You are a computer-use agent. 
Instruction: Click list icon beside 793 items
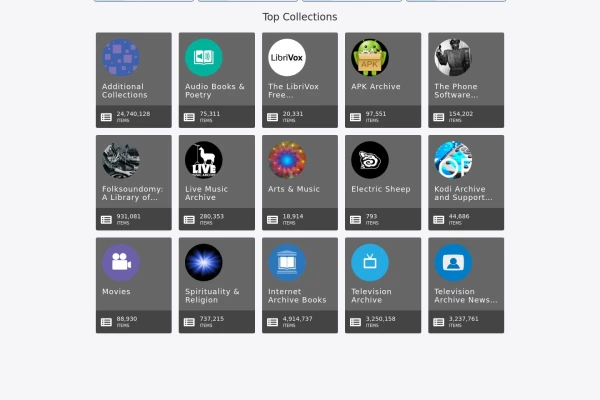click(355, 220)
